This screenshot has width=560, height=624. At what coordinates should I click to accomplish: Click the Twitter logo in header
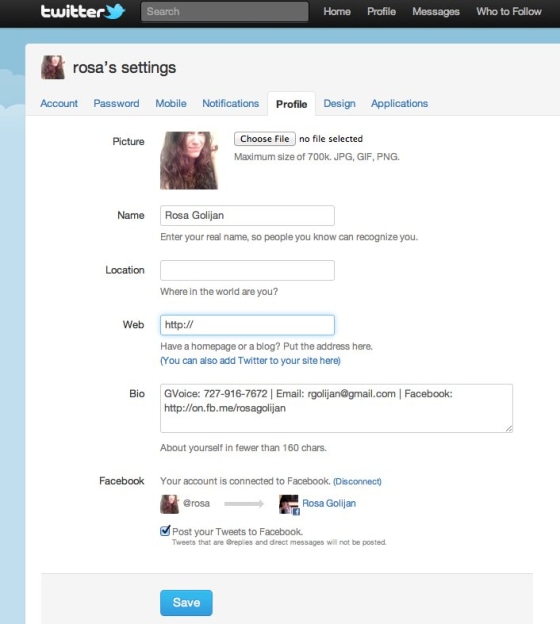pos(83,11)
